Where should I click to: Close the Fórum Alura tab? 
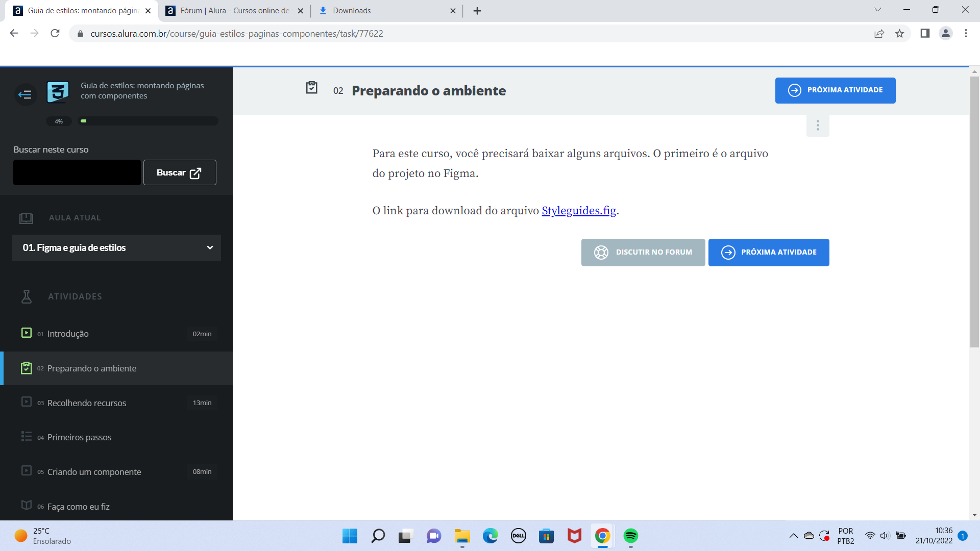[300, 11]
